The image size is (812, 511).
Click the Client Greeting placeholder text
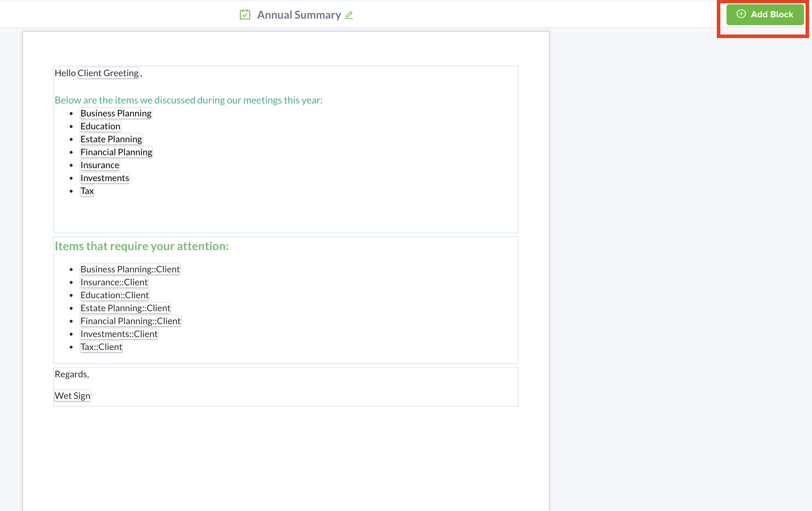tap(108, 73)
